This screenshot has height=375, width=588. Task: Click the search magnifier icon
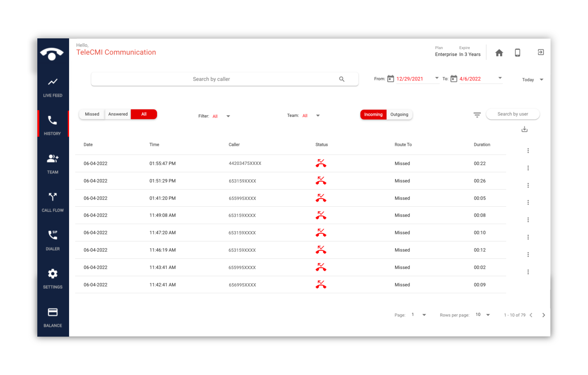click(342, 79)
